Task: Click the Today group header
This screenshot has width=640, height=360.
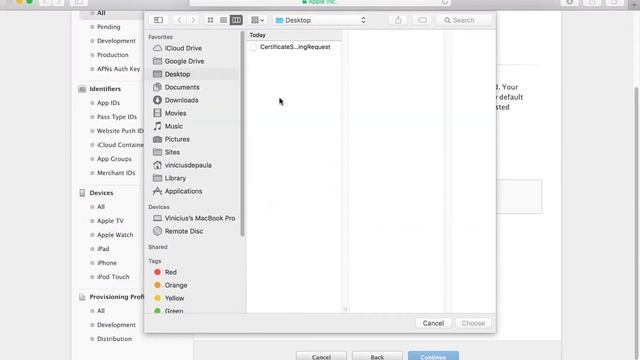Action: 257,35
